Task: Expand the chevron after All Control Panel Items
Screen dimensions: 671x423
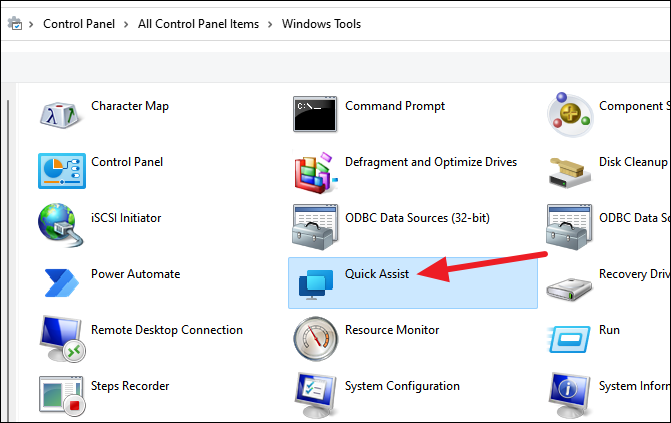Action: click(270, 24)
